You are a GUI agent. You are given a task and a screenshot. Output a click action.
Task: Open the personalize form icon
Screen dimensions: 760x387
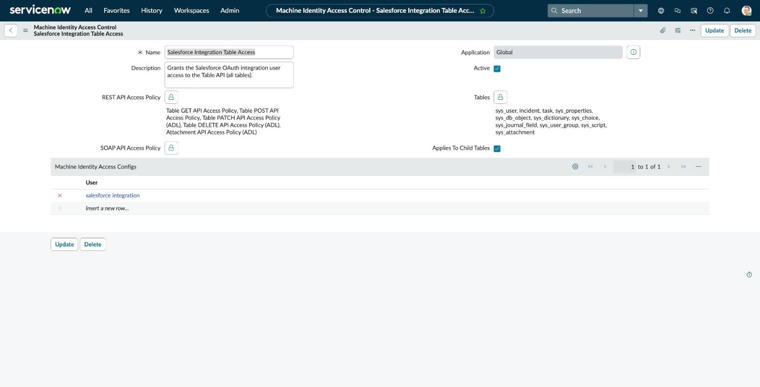678,30
